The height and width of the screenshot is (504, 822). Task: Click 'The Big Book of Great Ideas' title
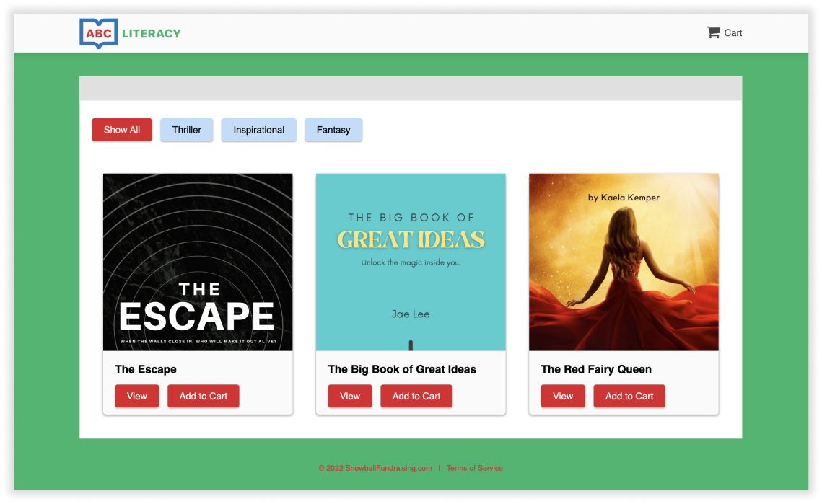402,369
